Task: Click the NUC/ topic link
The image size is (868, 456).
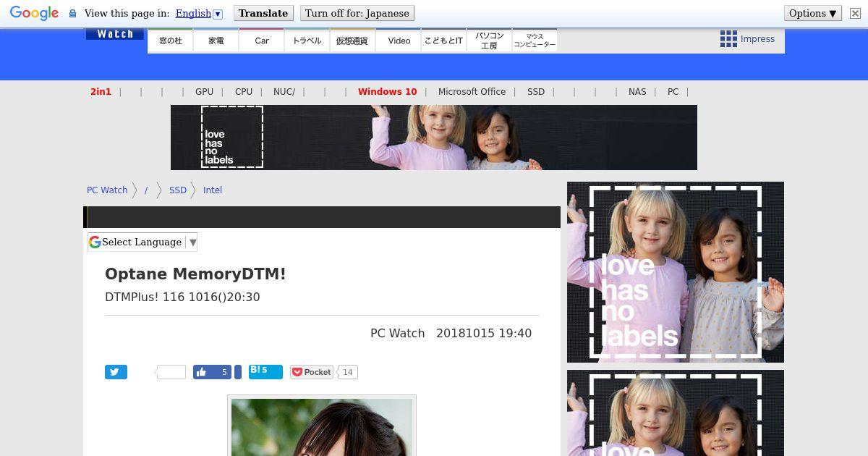Action: click(x=284, y=92)
